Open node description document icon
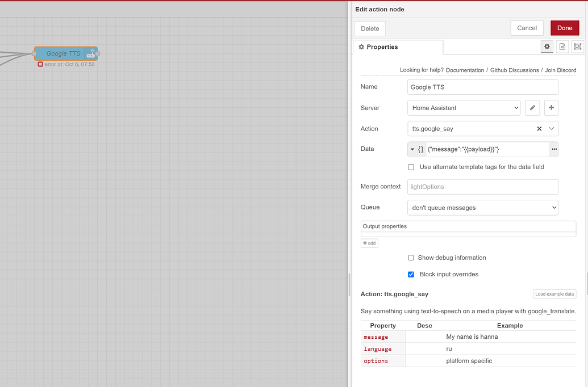This screenshot has width=588, height=387. point(562,47)
